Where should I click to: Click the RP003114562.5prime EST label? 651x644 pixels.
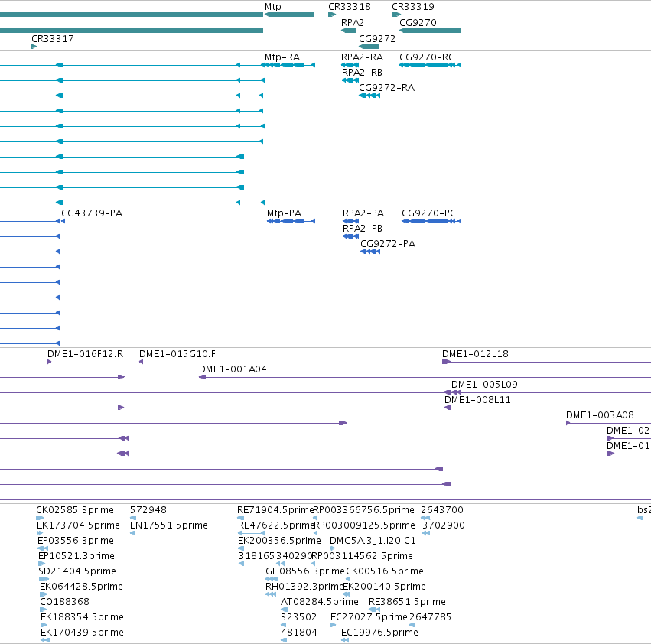[362, 555]
